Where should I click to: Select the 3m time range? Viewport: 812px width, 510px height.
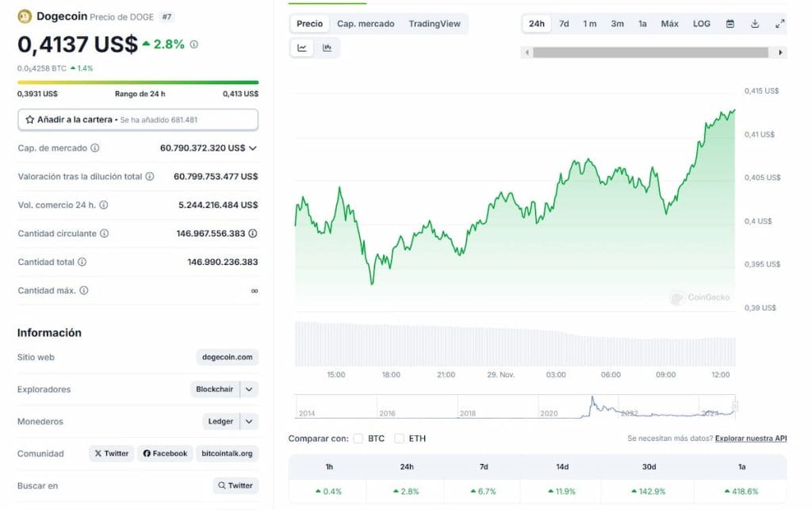tap(617, 24)
